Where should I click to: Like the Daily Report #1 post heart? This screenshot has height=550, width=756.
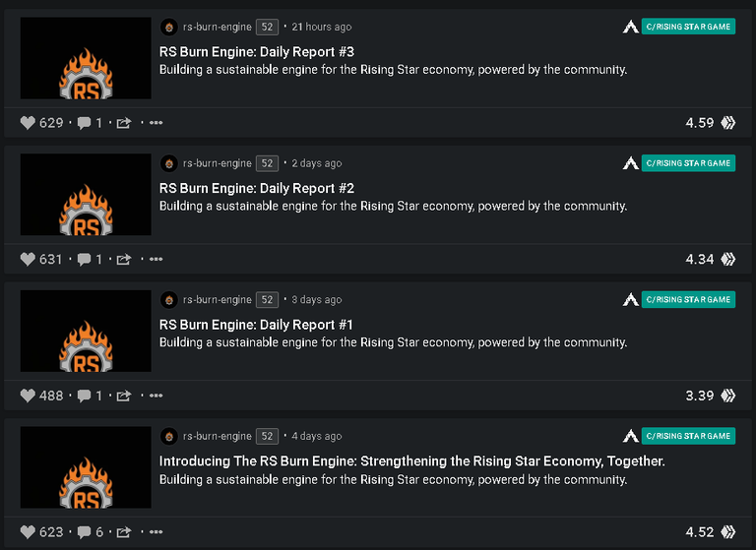pyautogui.click(x=28, y=396)
